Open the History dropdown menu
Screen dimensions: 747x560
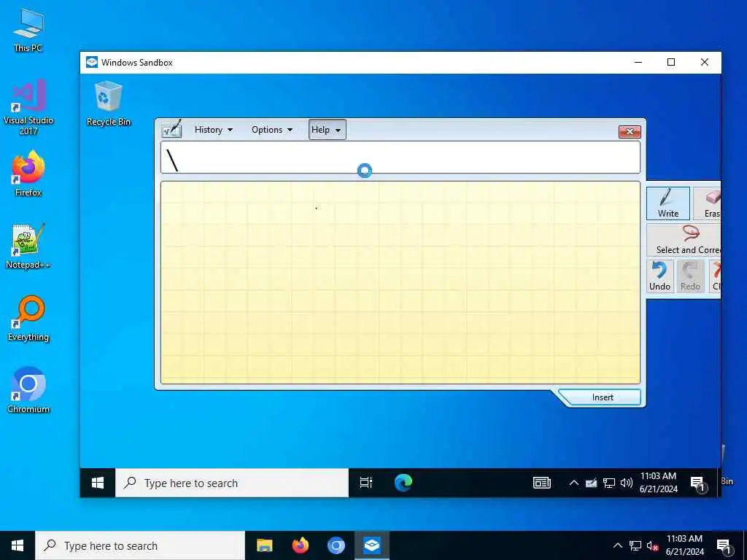coord(214,130)
